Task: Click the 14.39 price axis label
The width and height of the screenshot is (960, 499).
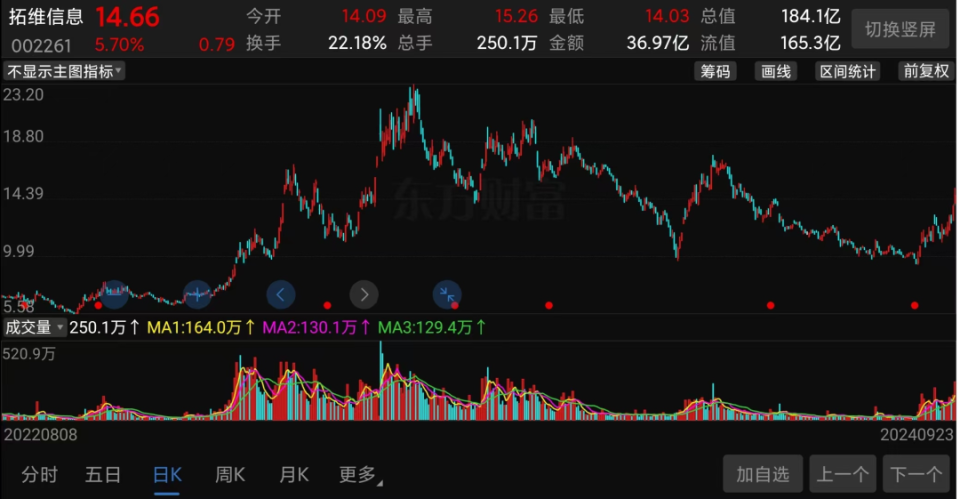Action: pyautogui.click(x=23, y=194)
